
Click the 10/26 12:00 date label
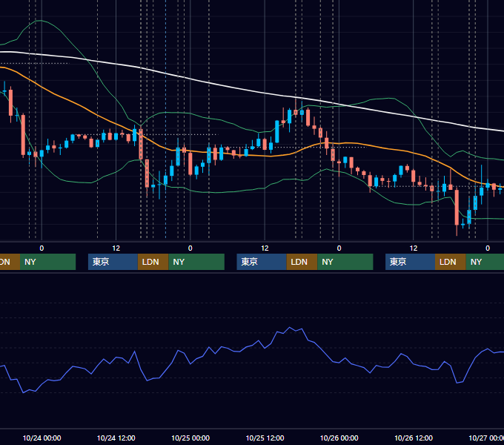414,438
